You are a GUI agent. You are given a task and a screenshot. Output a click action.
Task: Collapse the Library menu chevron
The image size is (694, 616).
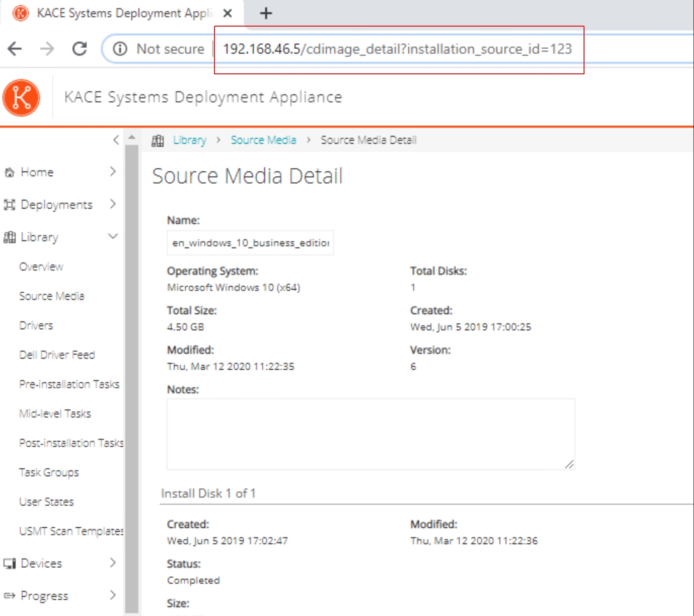pos(113,236)
